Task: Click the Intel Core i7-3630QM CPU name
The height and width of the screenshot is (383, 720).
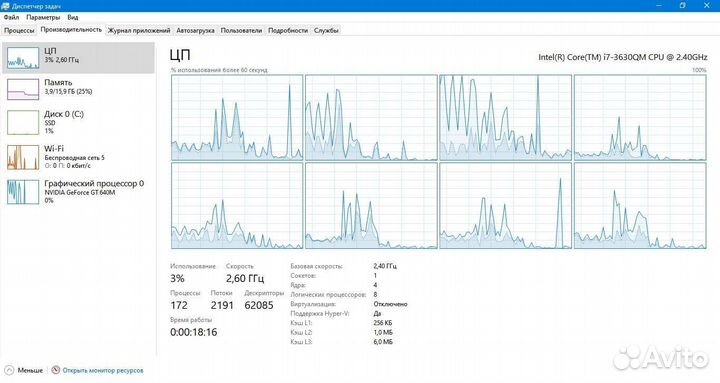Action: [x=623, y=57]
